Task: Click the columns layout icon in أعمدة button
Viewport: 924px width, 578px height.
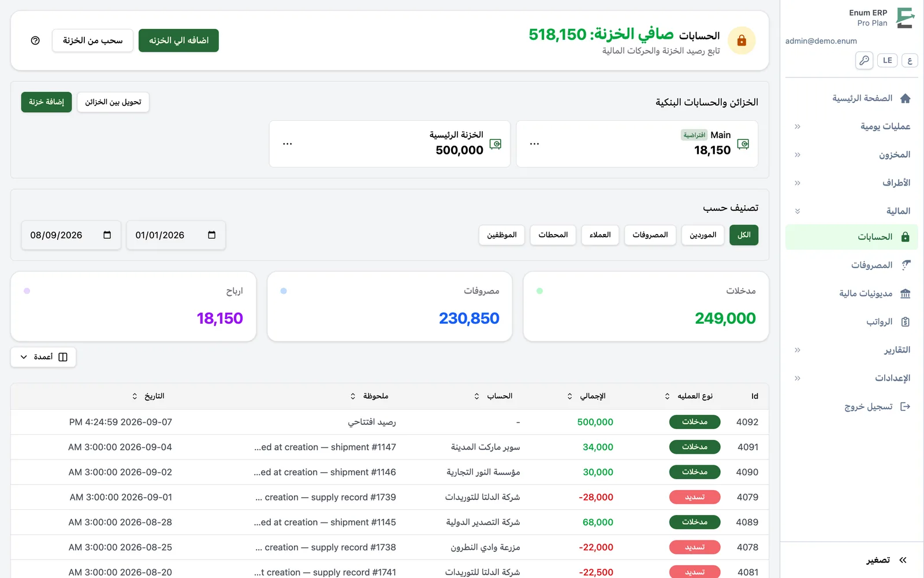Action: (63, 357)
